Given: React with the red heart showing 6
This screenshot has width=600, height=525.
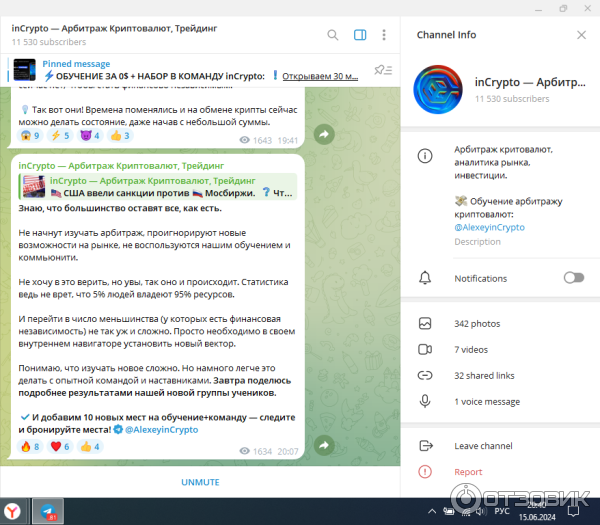Looking at the screenshot, I should coord(59,447).
